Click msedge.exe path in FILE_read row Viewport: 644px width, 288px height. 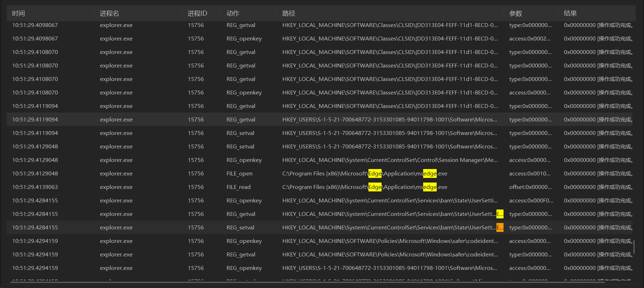365,187
